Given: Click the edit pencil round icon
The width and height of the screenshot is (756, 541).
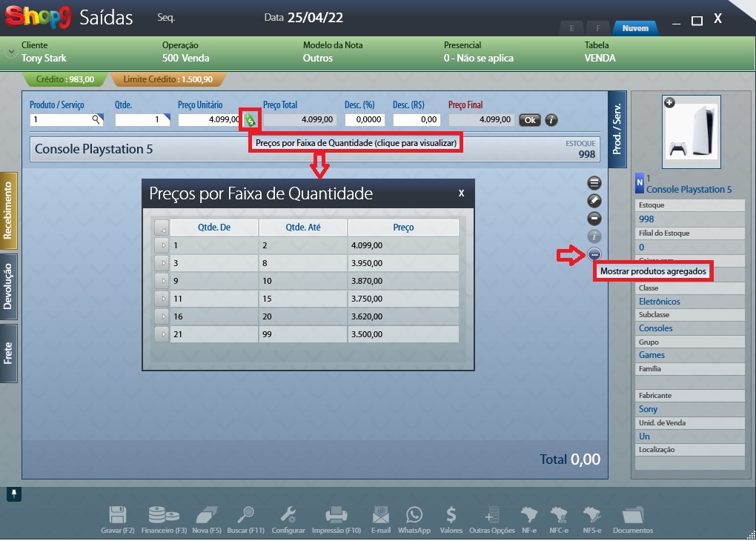Looking at the screenshot, I should tap(594, 201).
